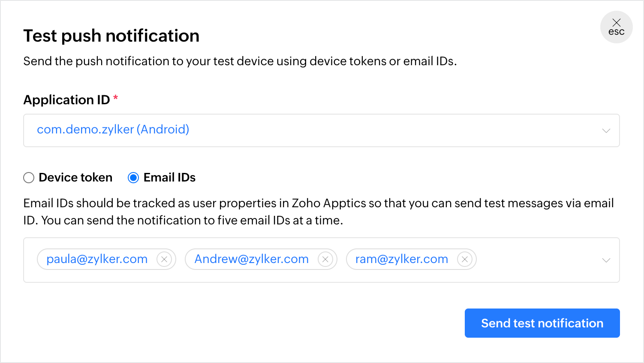Select the Device token radio button
The height and width of the screenshot is (363, 644).
tap(29, 178)
